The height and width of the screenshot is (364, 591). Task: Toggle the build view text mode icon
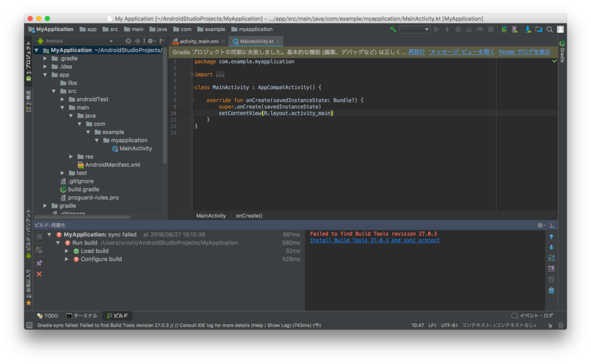click(x=39, y=250)
